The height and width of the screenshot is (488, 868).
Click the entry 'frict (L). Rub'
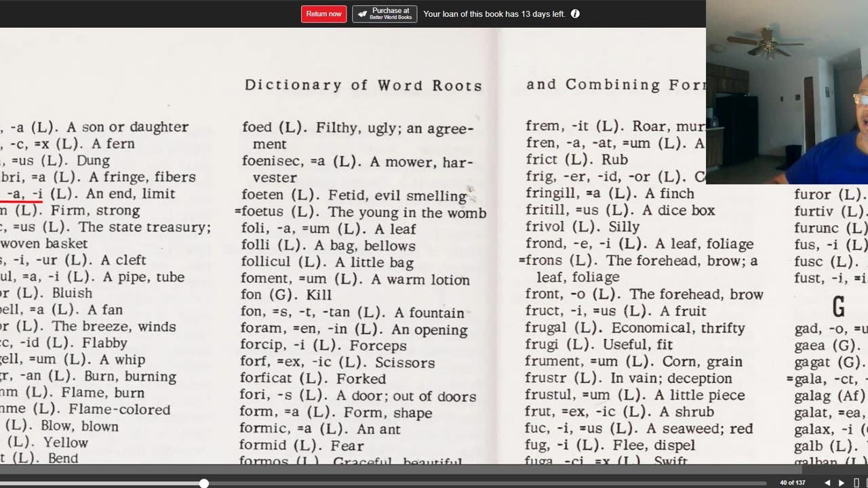[577, 159]
